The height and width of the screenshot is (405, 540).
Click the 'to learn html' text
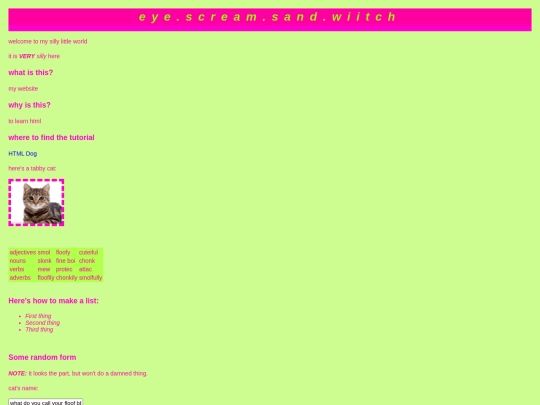tap(24, 121)
